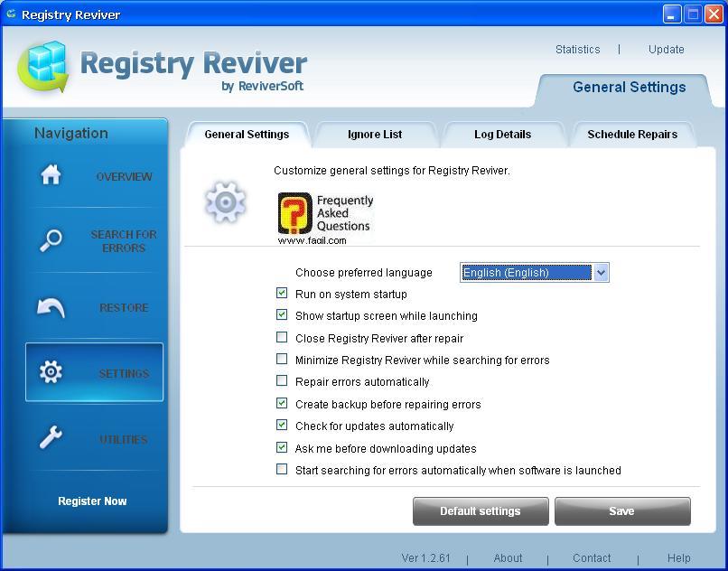Switch to the Ignore List tab
728x571 pixels.
coord(375,135)
